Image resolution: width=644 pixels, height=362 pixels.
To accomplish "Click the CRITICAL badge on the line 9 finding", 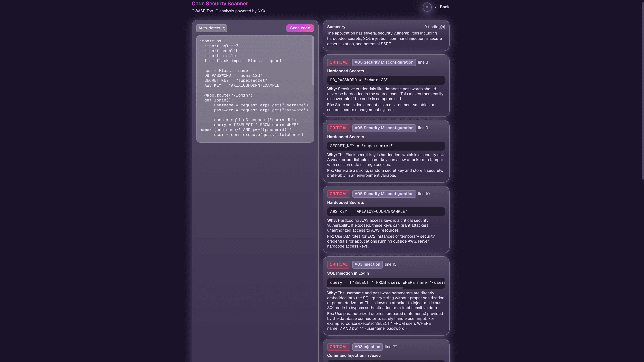I will click(339, 128).
